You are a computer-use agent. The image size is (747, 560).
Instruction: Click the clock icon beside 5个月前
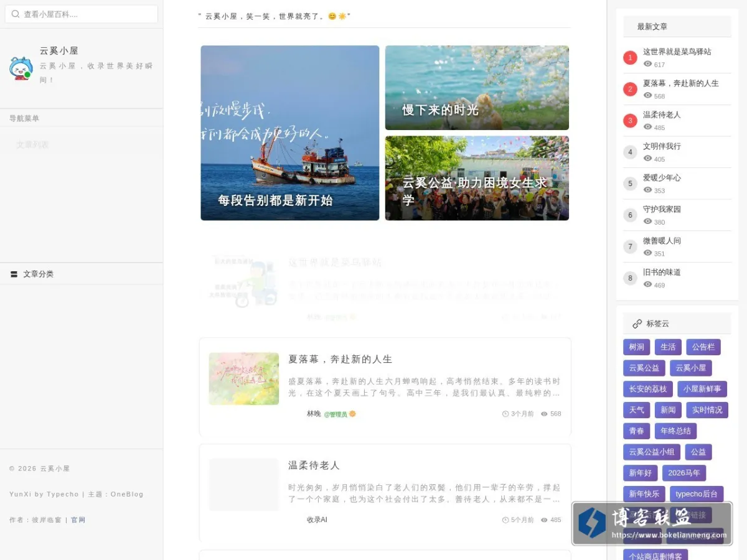tap(505, 520)
